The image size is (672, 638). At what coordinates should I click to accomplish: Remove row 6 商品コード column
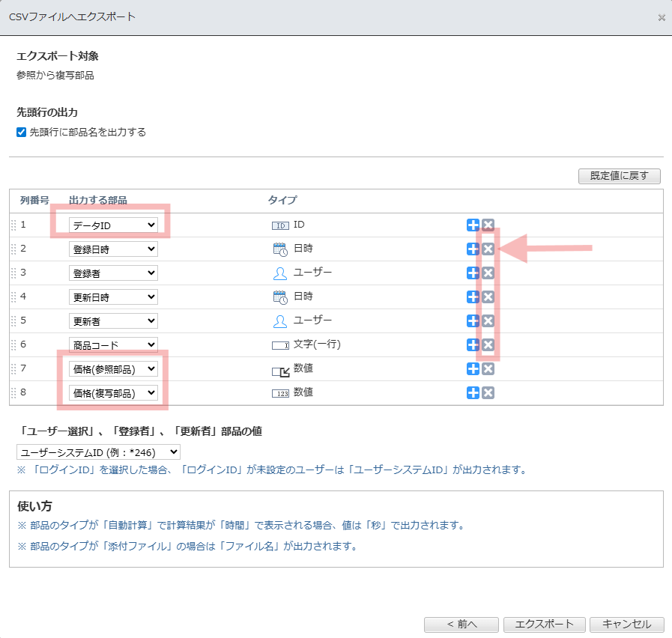point(488,345)
